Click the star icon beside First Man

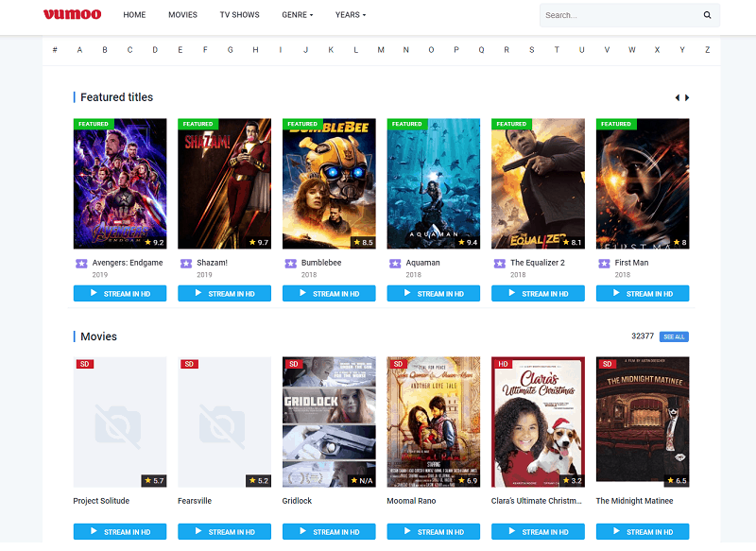pyautogui.click(x=604, y=264)
